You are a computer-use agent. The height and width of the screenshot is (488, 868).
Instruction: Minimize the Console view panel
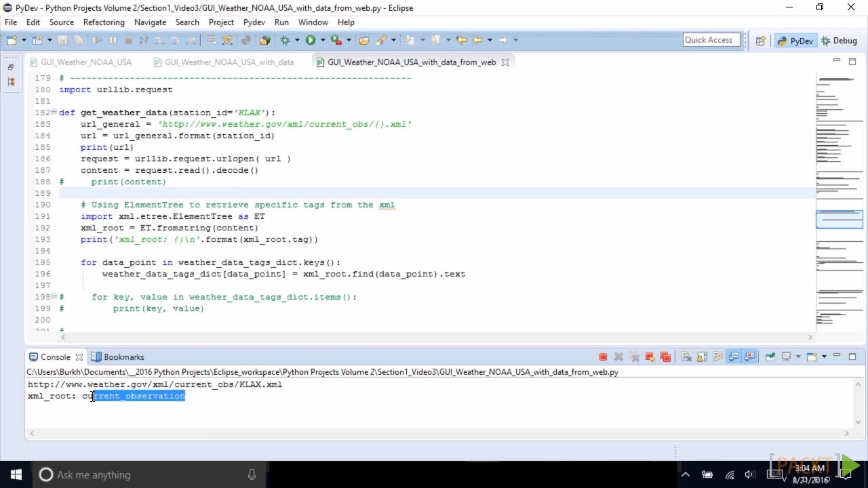click(x=837, y=355)
